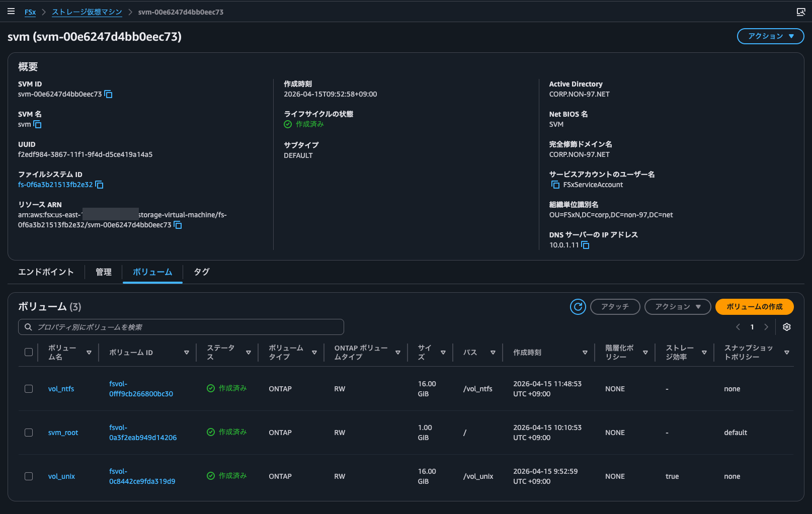Refresh the volumes list
Screen dimensions: 812x514
pos(578,306)
